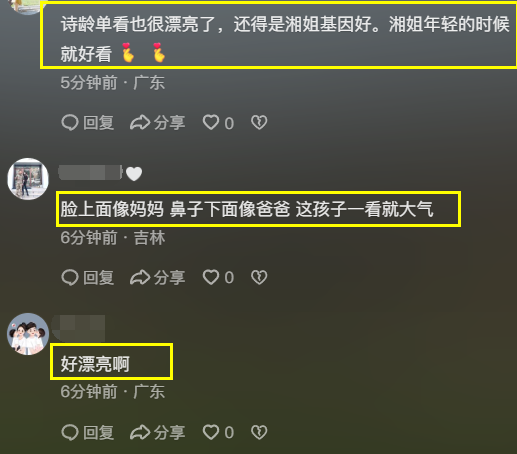The height and width of the screenshot is (454, 517).
Task: Like the 好漂亮啊 comment
Action: coord(211,432)
